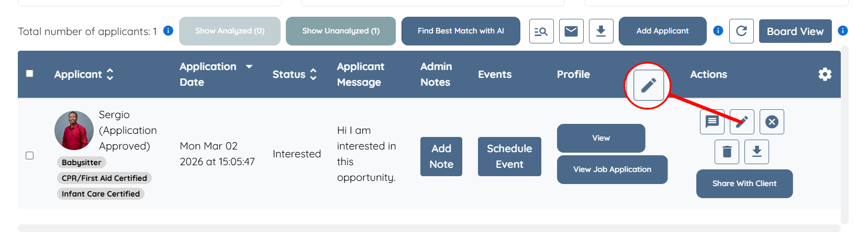868x241 pixels.
Task: Click the email envelope icon button
Action: 571,31
